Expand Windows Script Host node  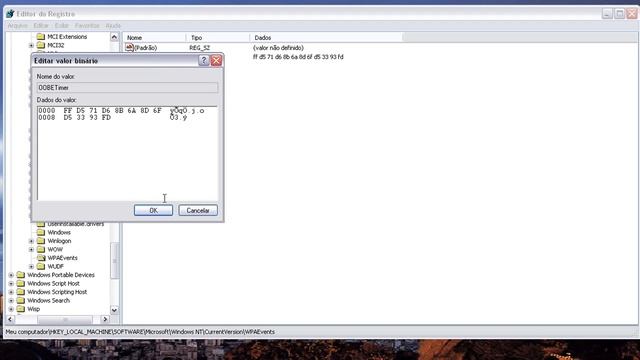11,284
